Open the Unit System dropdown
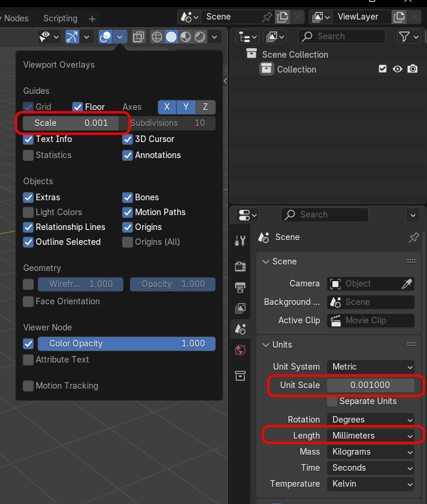 click(371, 367)
